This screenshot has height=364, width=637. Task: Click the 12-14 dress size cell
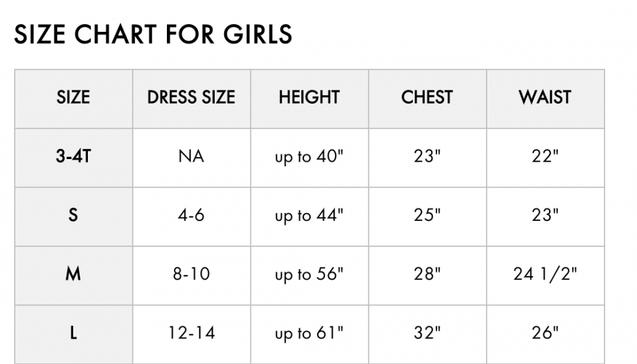point(191,334)
